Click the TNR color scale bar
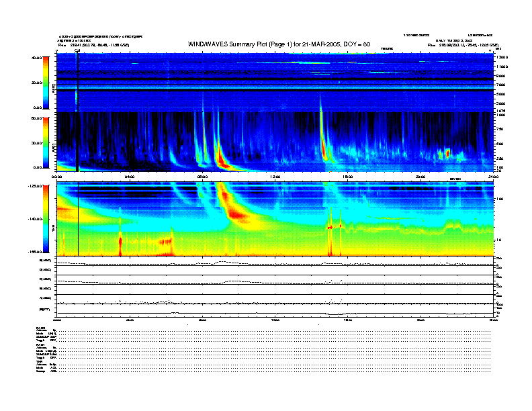The image size is (532, 411). 46,219
